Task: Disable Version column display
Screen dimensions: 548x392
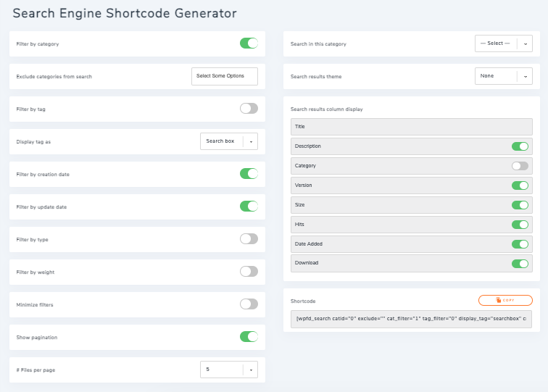Action: click(520, 185)
